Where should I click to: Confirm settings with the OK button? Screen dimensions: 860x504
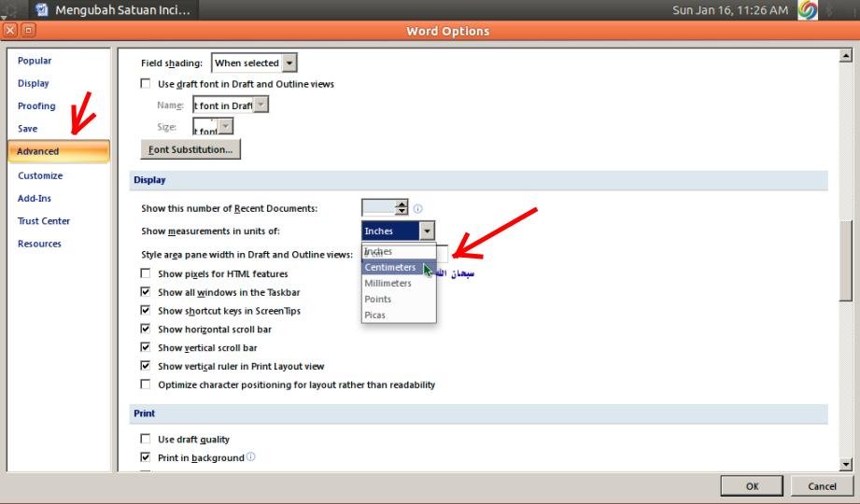(x=752, y=486)
